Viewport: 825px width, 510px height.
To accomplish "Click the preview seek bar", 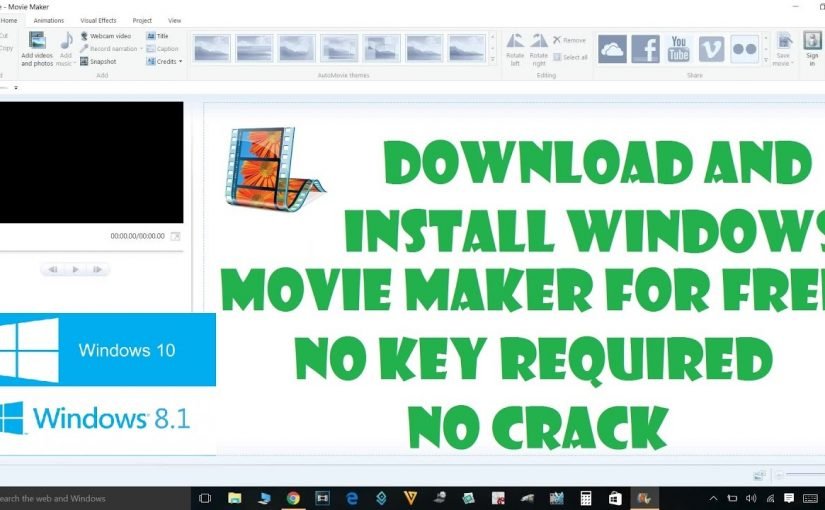I will point(92,251).
